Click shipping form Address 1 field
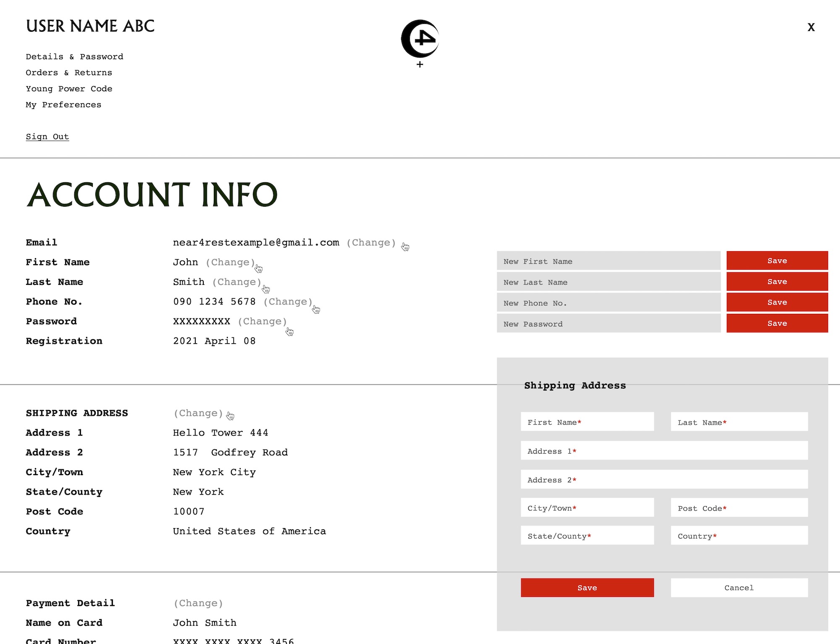The image size is (840, 644). coord(664,451)
